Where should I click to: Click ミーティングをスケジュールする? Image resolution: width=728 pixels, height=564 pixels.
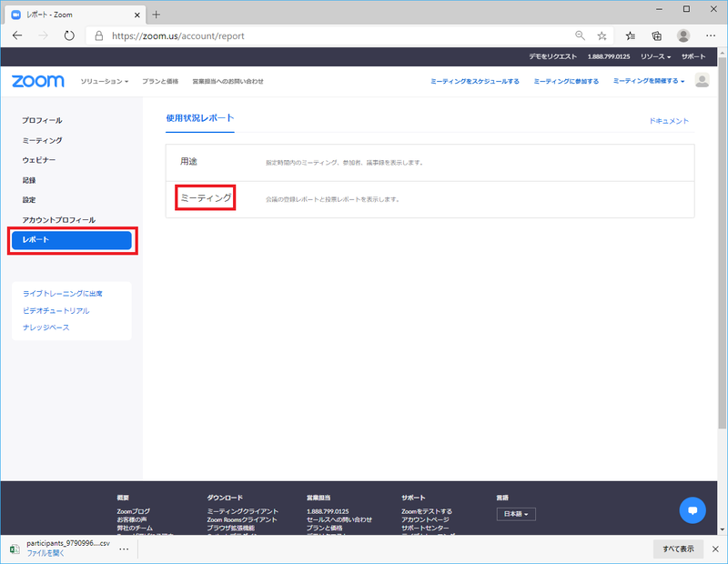pos(475,81)
